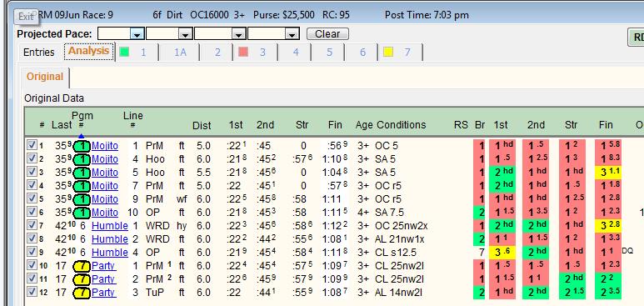
Task: Click the Exit button
Action: (26, 17)
